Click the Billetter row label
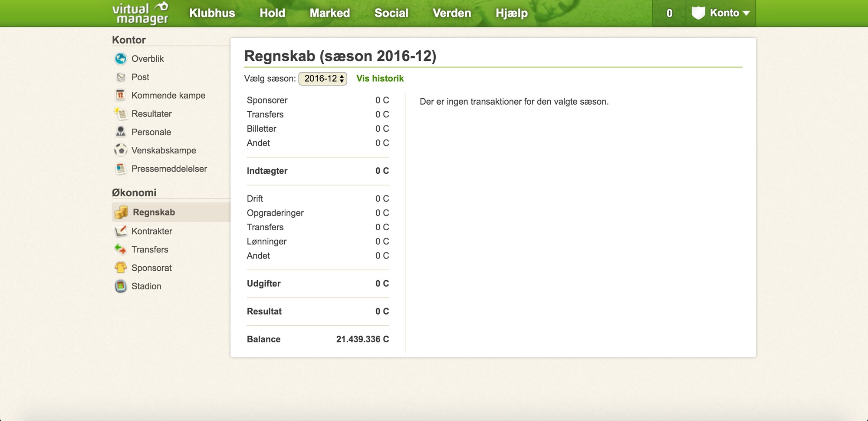Image resolution: width=868 pixels, height=421 pixels. [261, 129]
